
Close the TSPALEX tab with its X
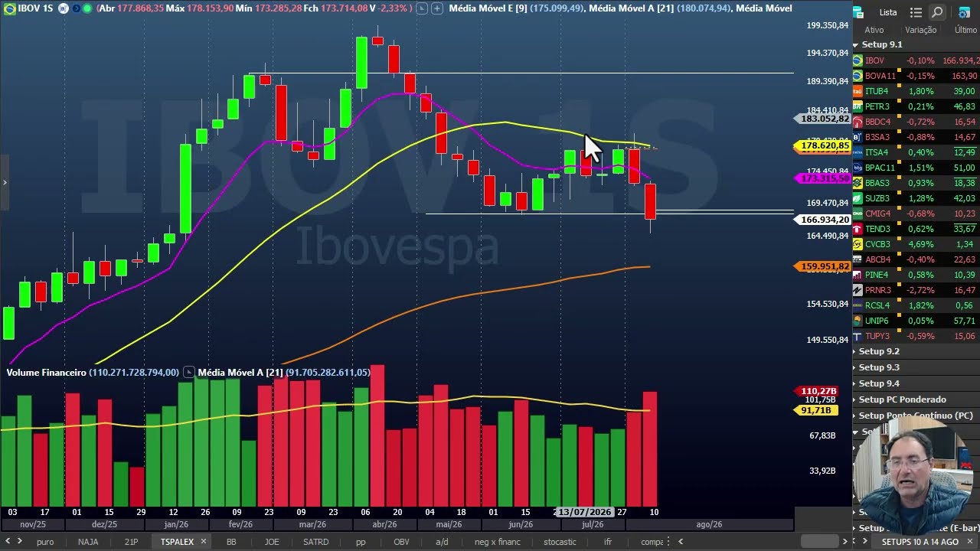coord(203,542)
